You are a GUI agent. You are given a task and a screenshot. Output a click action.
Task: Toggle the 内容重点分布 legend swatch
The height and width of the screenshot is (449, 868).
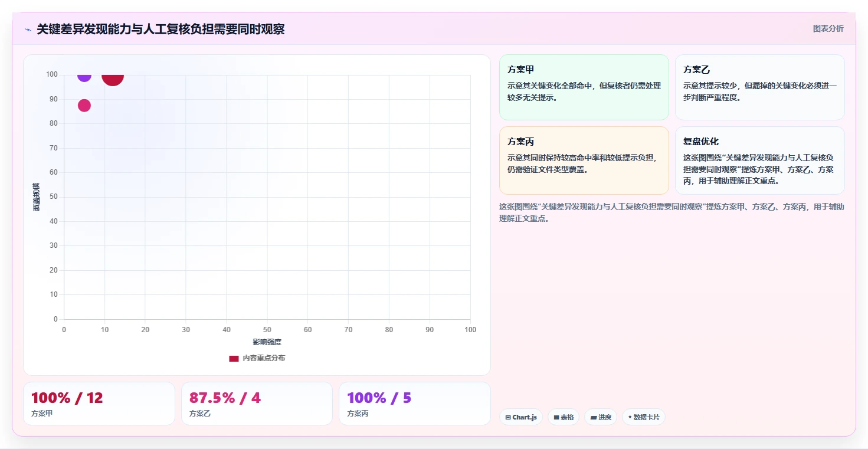pos(234,358)
